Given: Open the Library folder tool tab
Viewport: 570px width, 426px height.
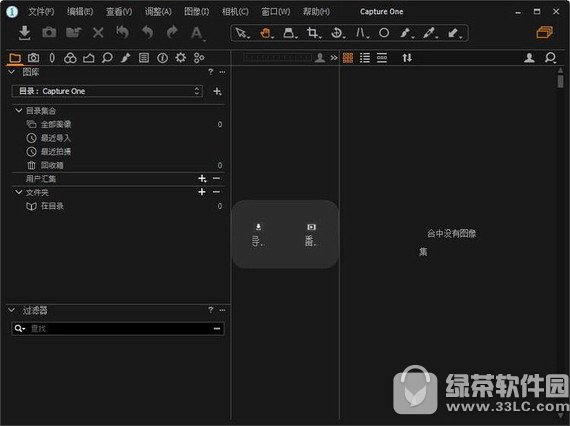Looking at the screenshot, I should 15,57.
